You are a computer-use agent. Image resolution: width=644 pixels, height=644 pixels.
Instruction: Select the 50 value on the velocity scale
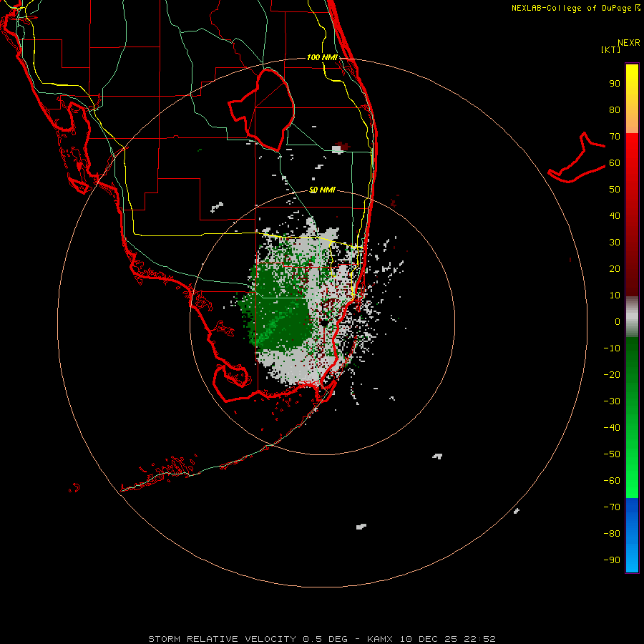pos(615,190)
